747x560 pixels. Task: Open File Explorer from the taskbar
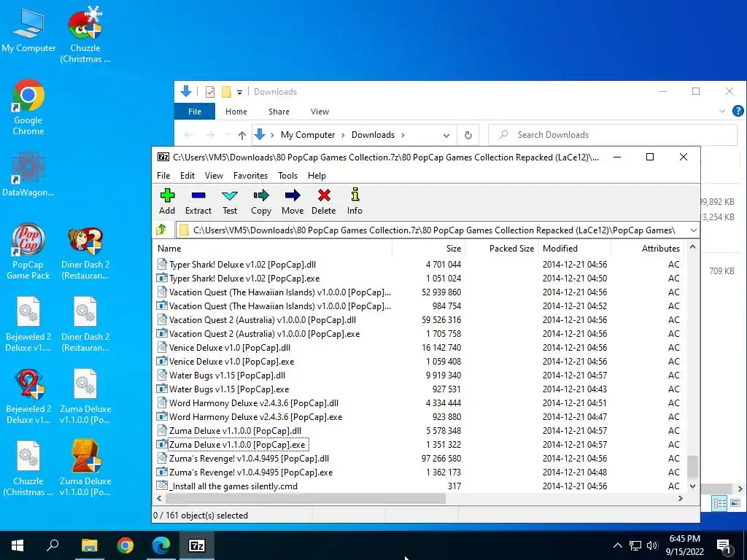click(89, 545)
